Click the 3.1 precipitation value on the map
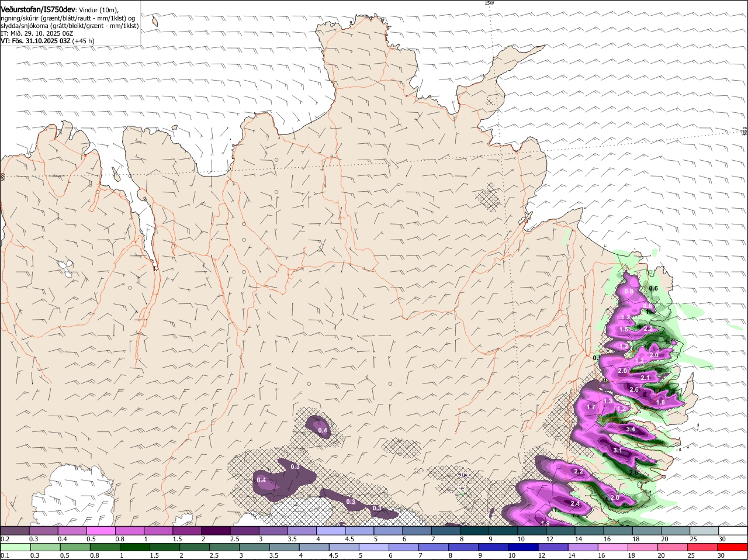This screenshot has width=748, height=560. (618, 451)
